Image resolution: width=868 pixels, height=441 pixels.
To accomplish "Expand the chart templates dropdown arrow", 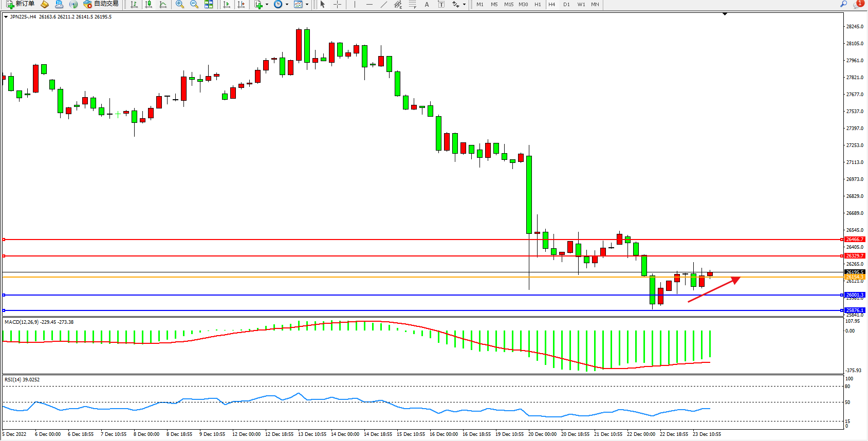I will click(x=307, y=4).
